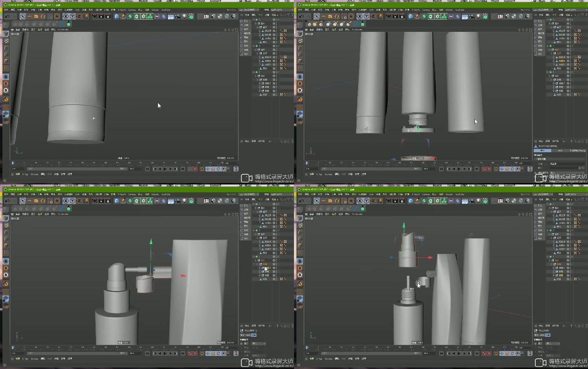Image resolution: width=588 pixels, height=369 pixels.
Task: Click Floor/Sky environment icon in exploded-pump window
Action: (465, 201)
